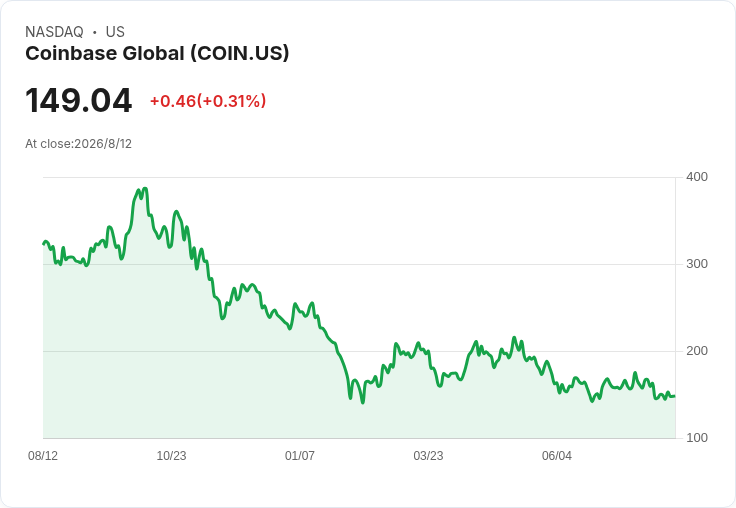Image resolution: width=736 pixels, height=508 pixels.
Task: Click the +0.46(+0.31%) change indicator
Action: click(x=208, y=101)
